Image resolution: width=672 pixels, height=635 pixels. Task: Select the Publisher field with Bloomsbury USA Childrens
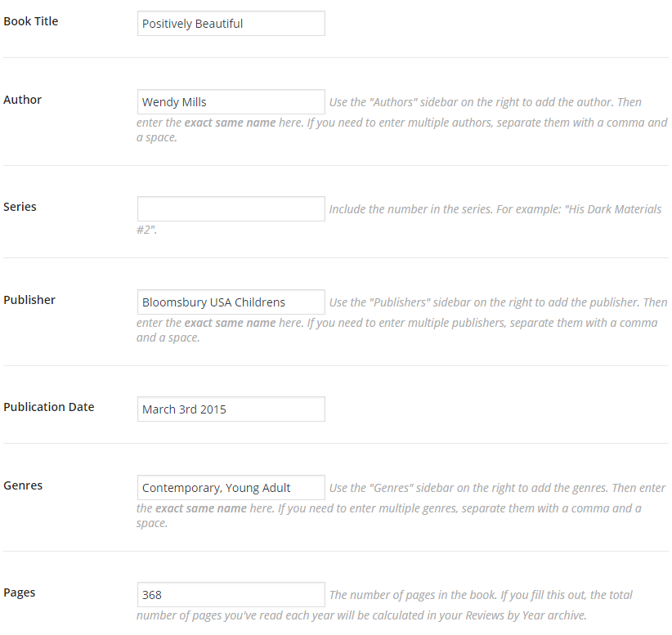tap(231, 302)
